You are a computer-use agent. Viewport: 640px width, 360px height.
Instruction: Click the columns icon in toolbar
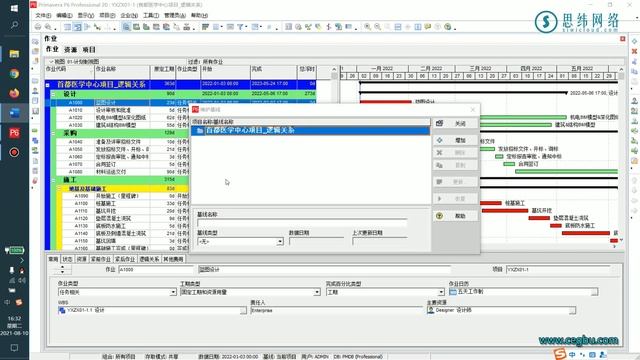point(216,27)
